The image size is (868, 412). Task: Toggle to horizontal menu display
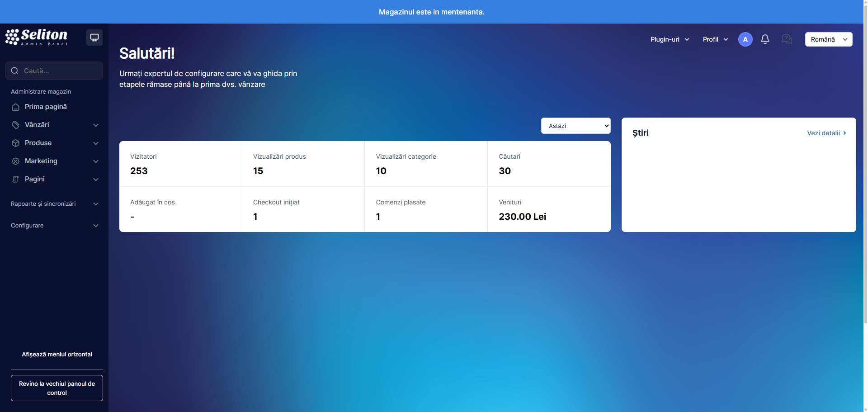pyautogui.click(x=57, y=355)
